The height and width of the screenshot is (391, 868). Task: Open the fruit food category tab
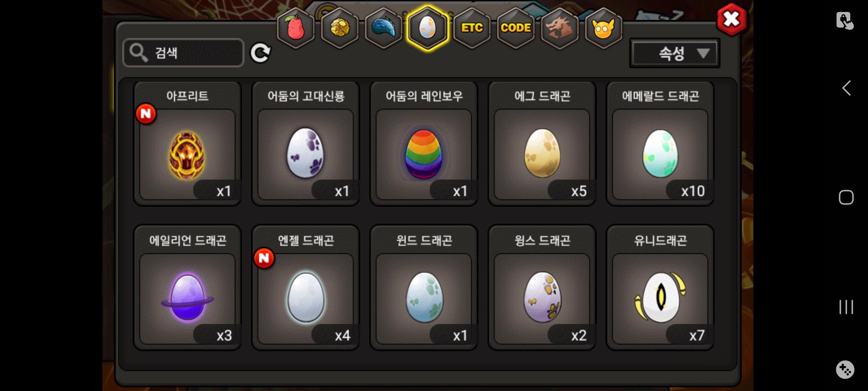tap(295, 28)
